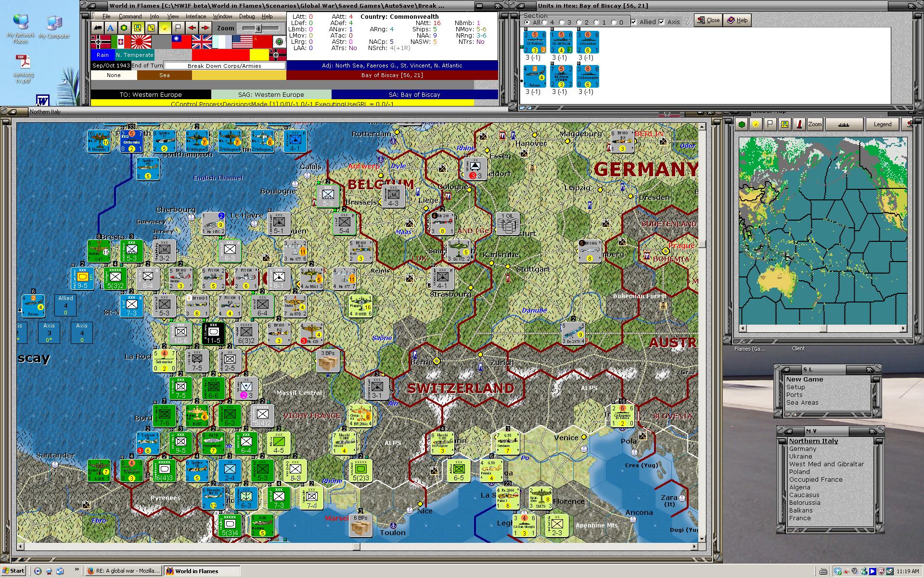Click the N. Temperate teal box
Image resolution: width=924 pixels, height=578 pixels.
tap(134, 55)
